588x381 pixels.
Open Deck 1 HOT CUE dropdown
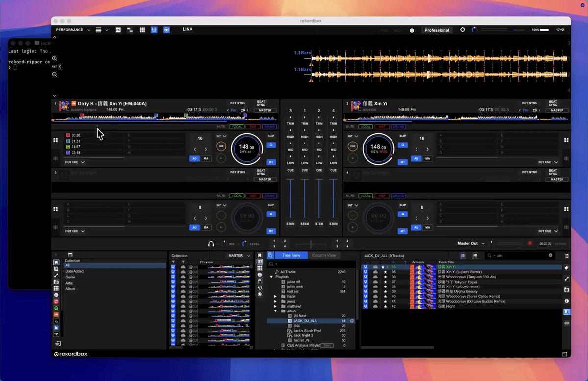click(x=75, y=162)
